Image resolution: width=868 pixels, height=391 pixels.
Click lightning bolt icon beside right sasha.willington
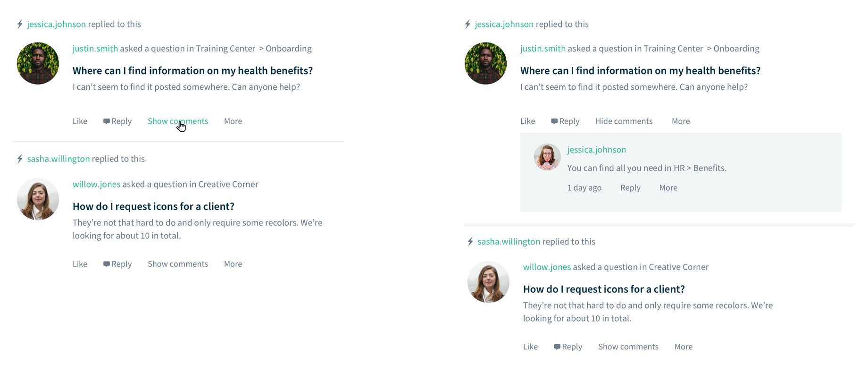coord(470,241)
